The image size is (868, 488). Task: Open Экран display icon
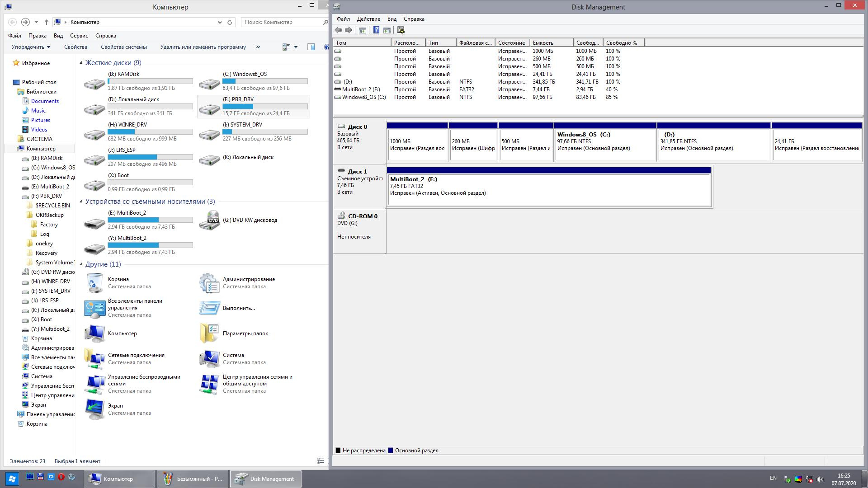pyautogui.click(x=94, y=409)
